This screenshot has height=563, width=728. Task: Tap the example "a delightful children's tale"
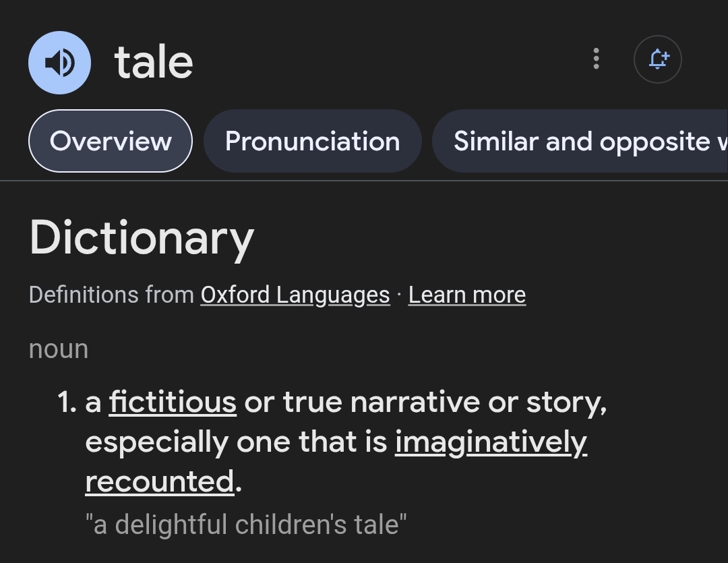point(246,525)
